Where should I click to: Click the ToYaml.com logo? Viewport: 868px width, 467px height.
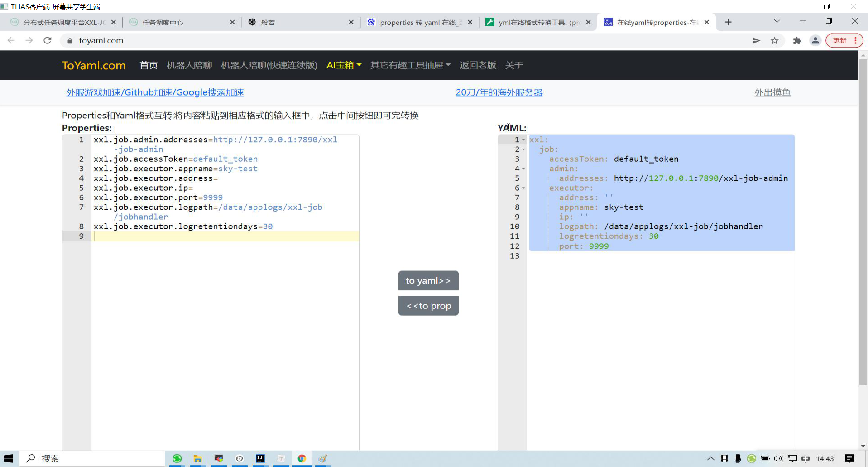[x=94, y=65]
